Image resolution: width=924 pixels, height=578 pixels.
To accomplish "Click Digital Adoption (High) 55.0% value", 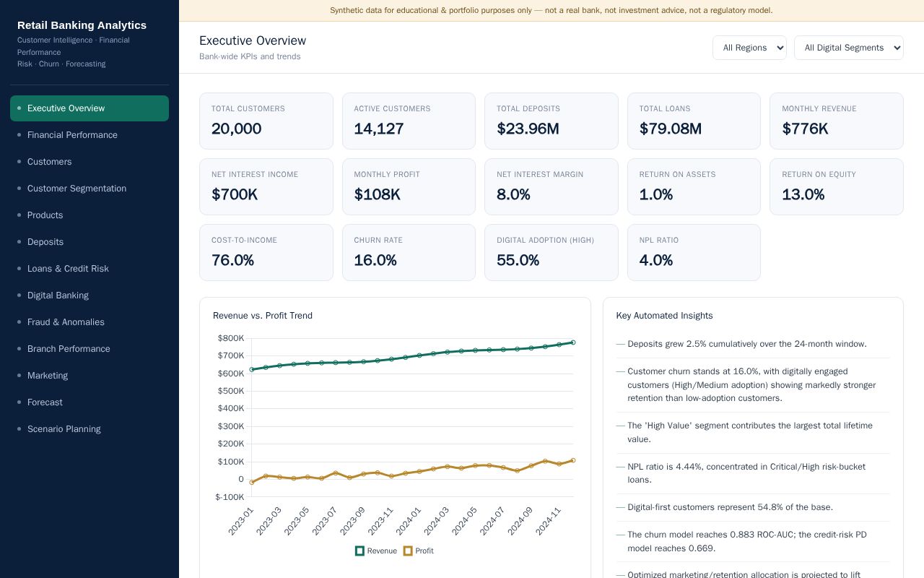I will [x=518, y=261].
